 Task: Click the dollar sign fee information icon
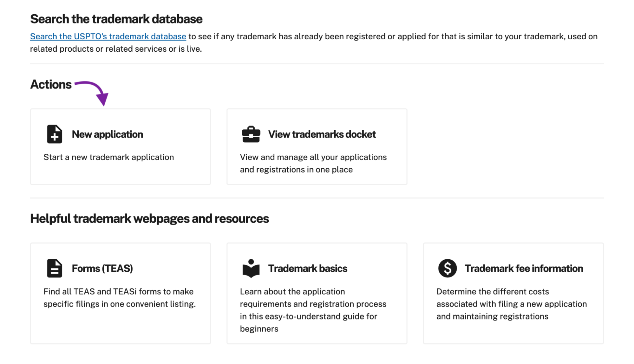[x=447, y=268]
